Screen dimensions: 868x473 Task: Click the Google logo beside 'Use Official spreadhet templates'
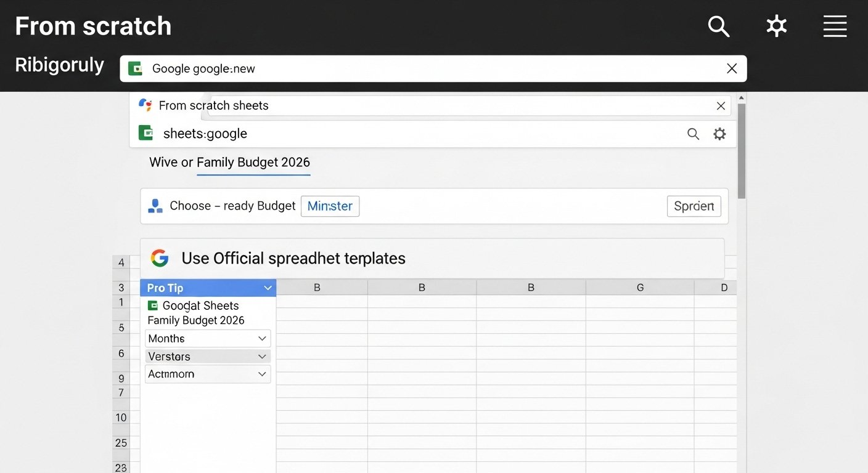pyautogui.click(x=160, y=258)
